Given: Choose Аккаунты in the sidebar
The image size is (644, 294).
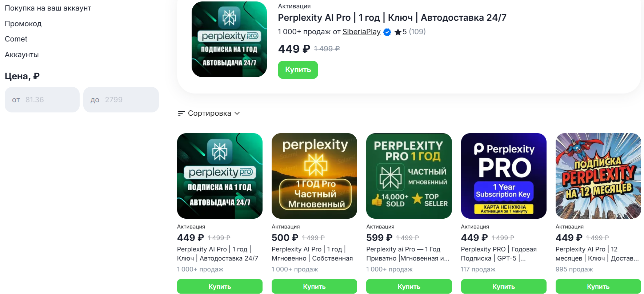Looking at the screenshot, I should pyautogui.click(x=22, y=55).
